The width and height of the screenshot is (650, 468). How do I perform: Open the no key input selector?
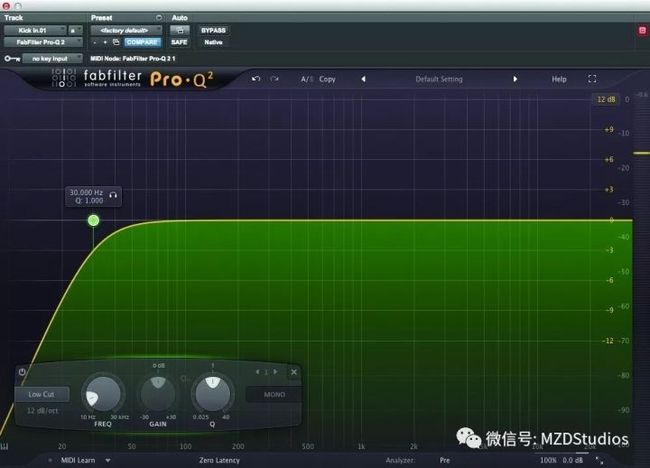tap(52, 59)
